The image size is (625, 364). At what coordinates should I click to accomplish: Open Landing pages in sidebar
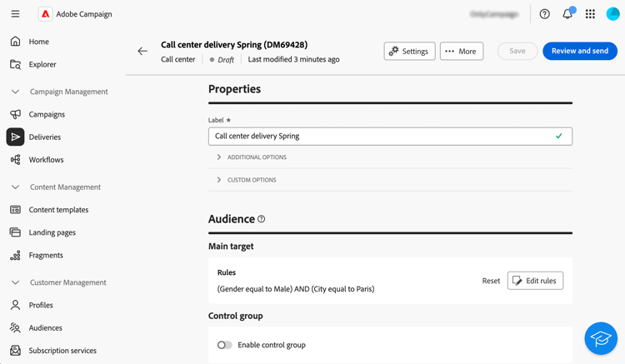[52, 232]
